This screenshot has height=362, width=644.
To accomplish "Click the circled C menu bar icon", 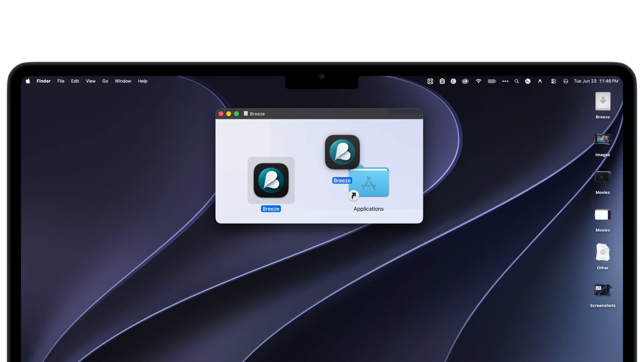I will [453, 81].
